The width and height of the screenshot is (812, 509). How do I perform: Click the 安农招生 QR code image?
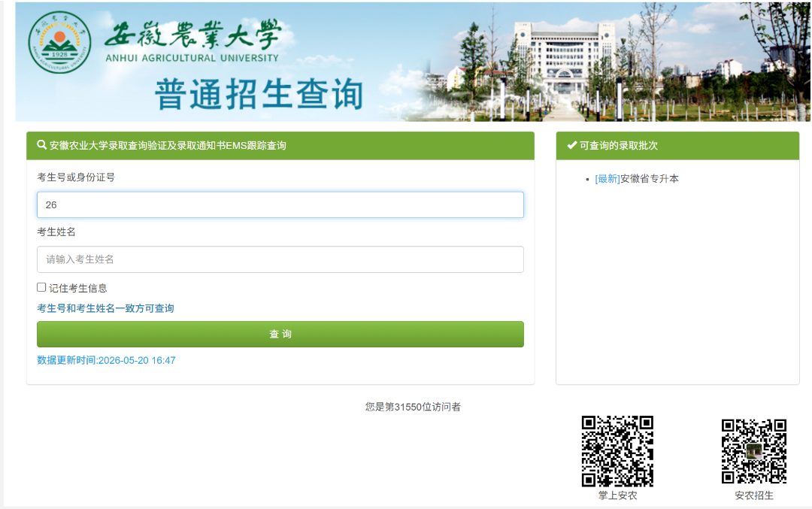pyautogui.click(x=754, y=451)
